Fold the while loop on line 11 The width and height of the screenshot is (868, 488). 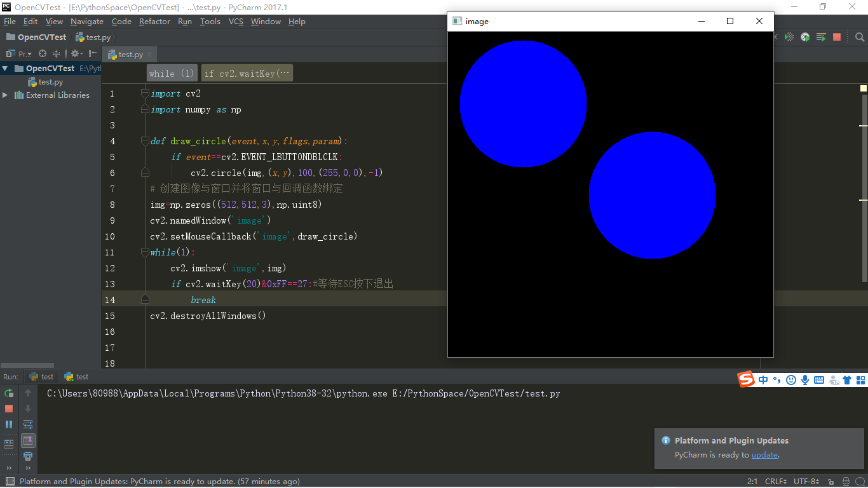[145, 252]
